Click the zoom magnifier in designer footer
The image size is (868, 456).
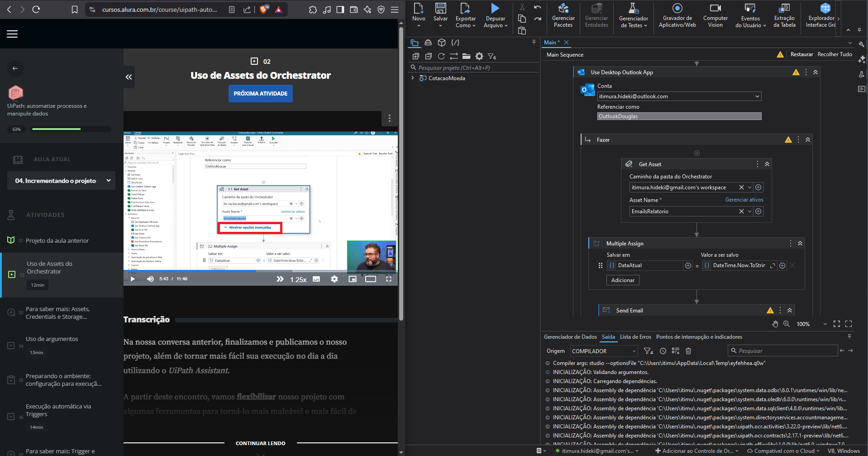[x=787, y=324]
